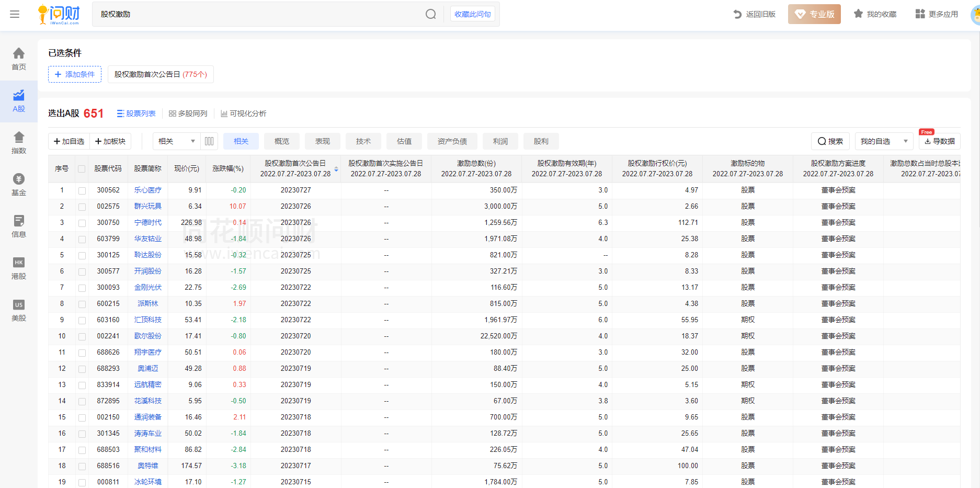Select 股票列表 list view

(x=136, y=114)
